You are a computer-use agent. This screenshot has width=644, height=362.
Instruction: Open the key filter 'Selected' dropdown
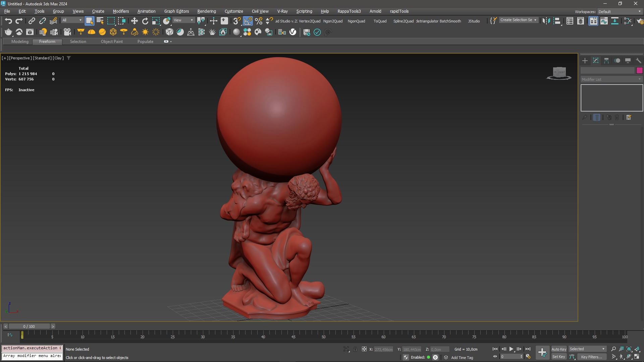point(587,349)
